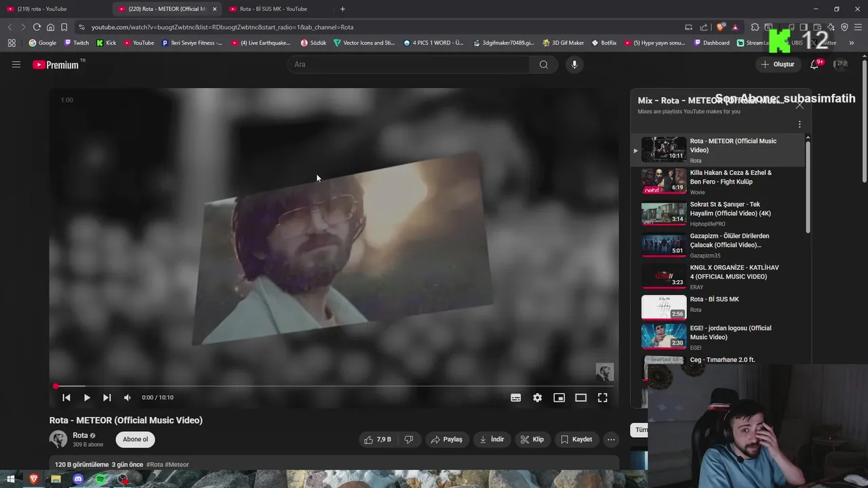Image resolution: width=868 pixels, height=488 pixels.
Task: Click the mix playlist scrollbar
Action: (808, 186)
